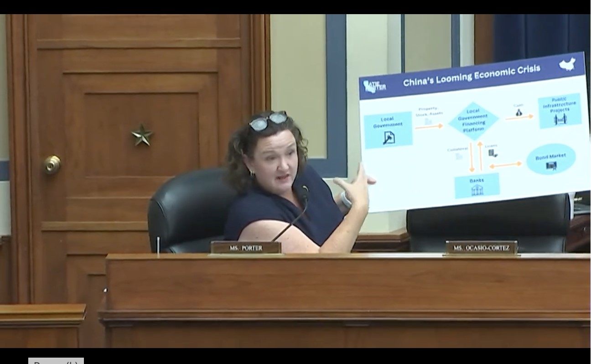591x364 pixels.
Task: Click the 'Local Government' text on poster
Action: [x=388, y=122]
